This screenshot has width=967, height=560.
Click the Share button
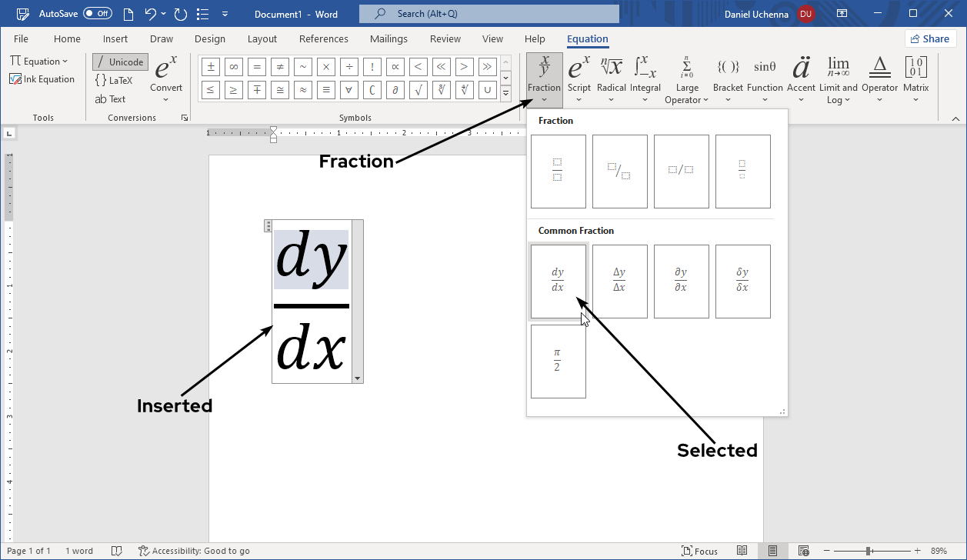930,38
